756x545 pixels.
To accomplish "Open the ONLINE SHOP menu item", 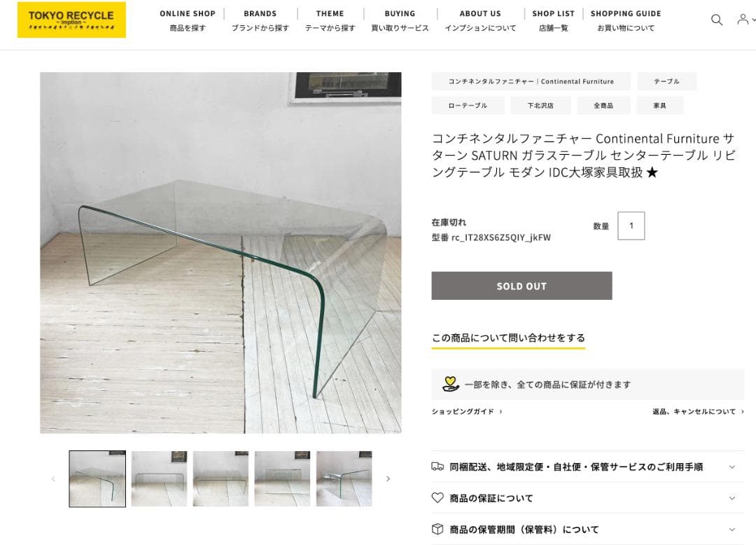I will point(188,20).
